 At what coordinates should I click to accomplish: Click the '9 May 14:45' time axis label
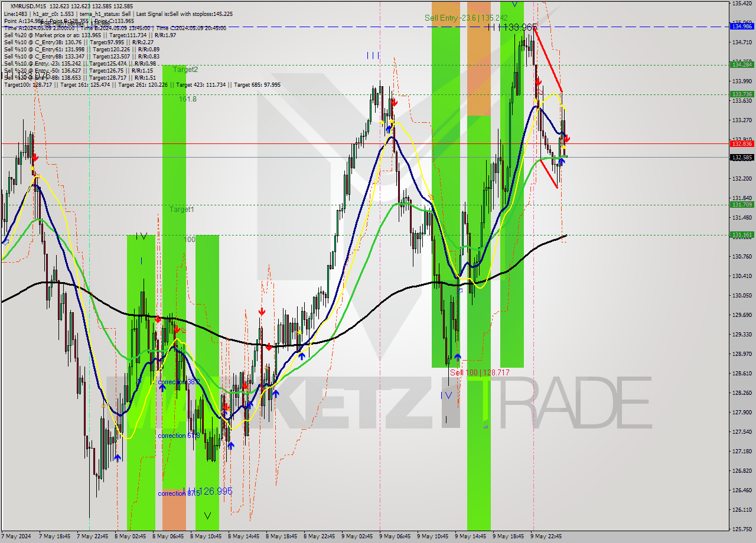(x=470, y=537)
